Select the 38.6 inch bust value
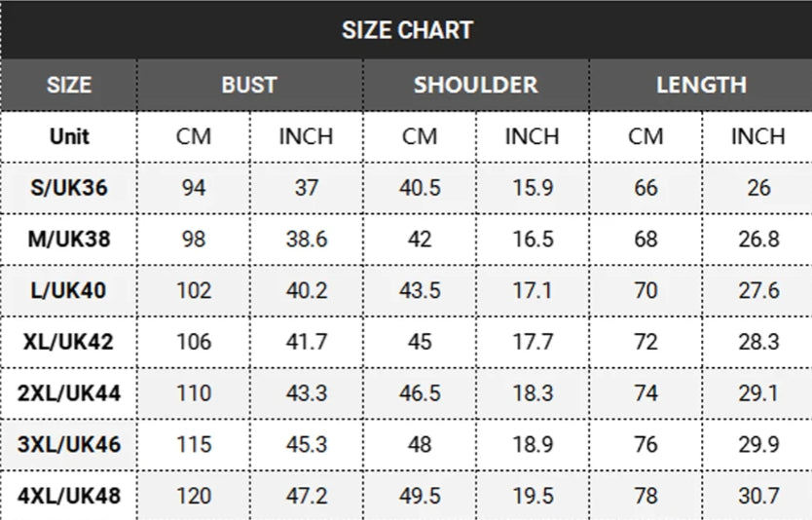The width and height of the screenshot is (812, 520). pos(306,239)
